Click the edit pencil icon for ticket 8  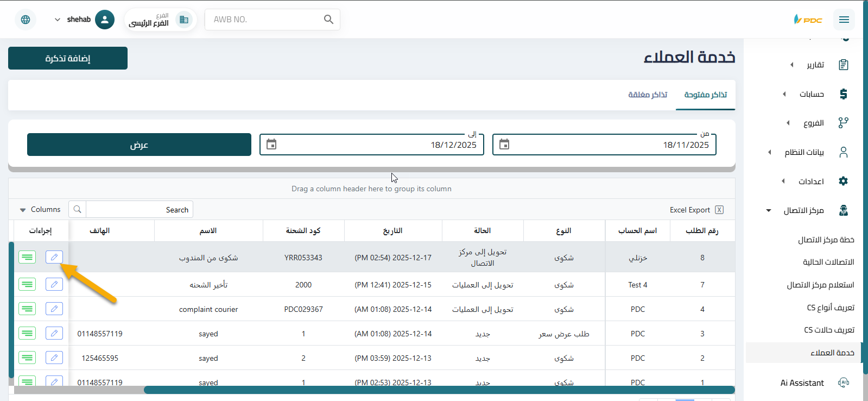[54, 257]
